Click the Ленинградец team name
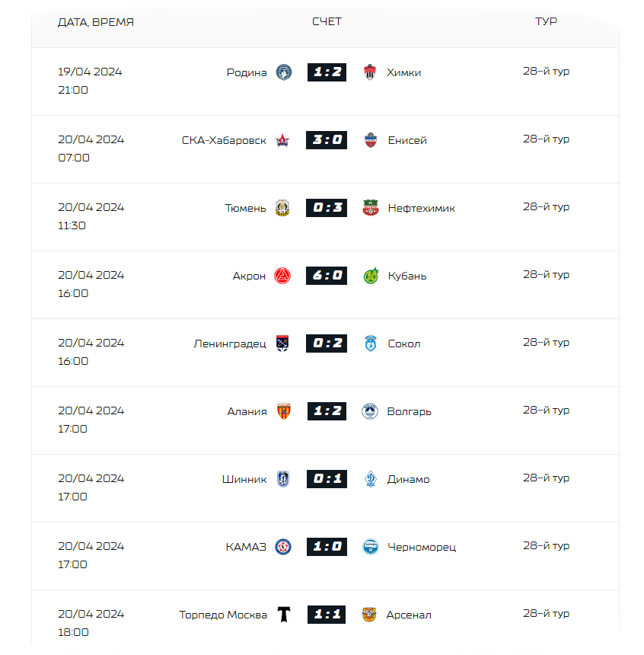This screenshot has width=644, height=655. click(230, 343)
